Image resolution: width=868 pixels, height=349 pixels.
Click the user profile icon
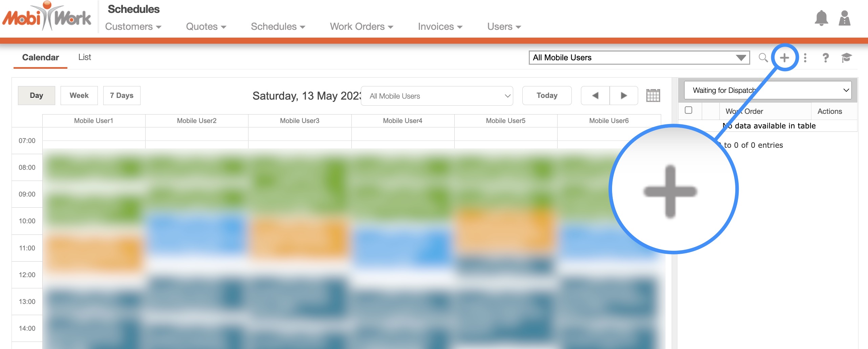coord(845,18)
